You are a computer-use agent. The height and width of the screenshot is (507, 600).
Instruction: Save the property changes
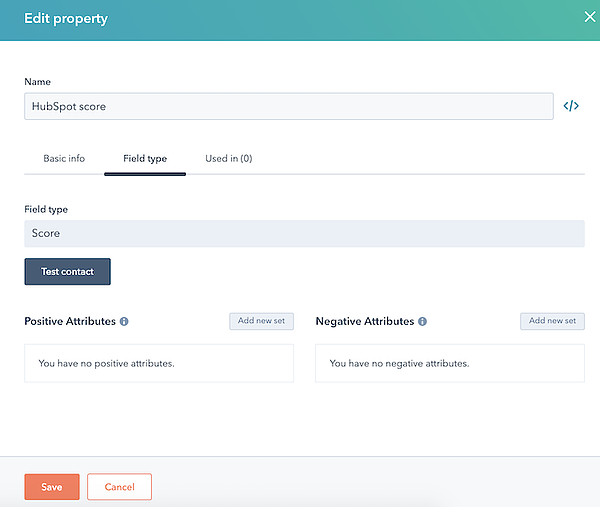click(x=52, y=487)
